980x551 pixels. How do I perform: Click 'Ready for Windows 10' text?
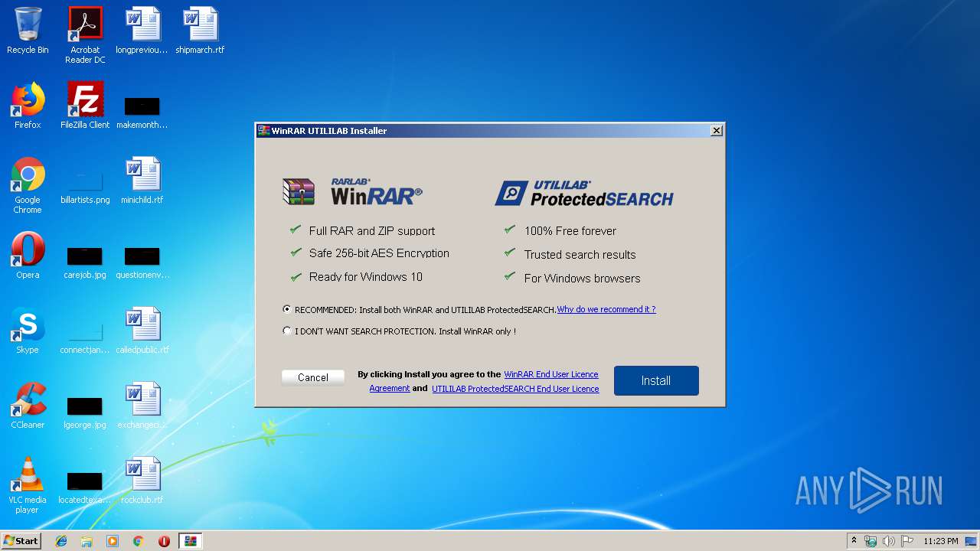[366, 277]
